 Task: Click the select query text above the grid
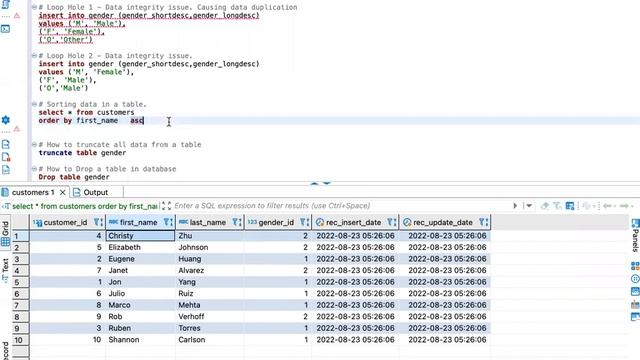point(85,206)
